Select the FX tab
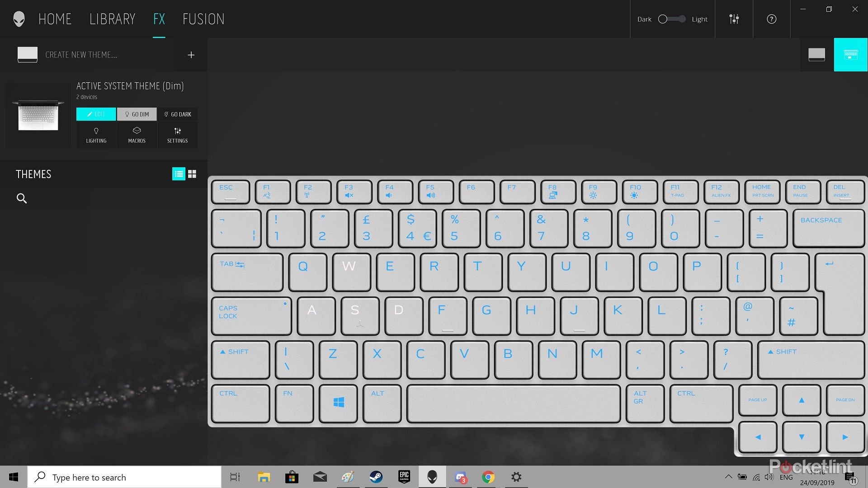Image resolution: width=868 pixels, height=488 pixels. coord(159,19)
